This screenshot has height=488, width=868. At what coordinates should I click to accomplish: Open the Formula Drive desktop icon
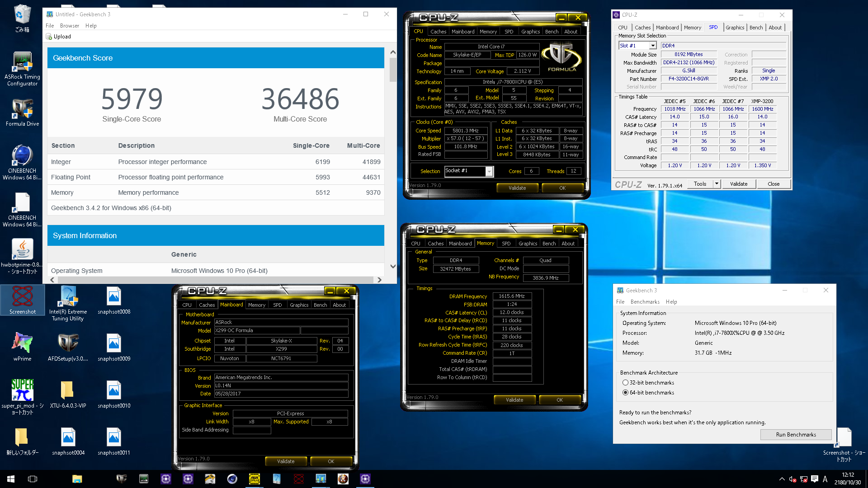tap(22, 113)
